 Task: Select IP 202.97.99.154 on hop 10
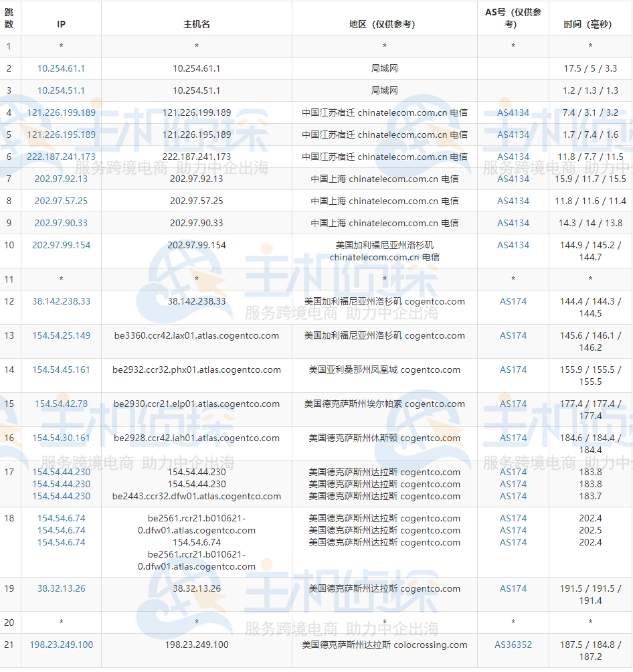[x=61, y=245]
